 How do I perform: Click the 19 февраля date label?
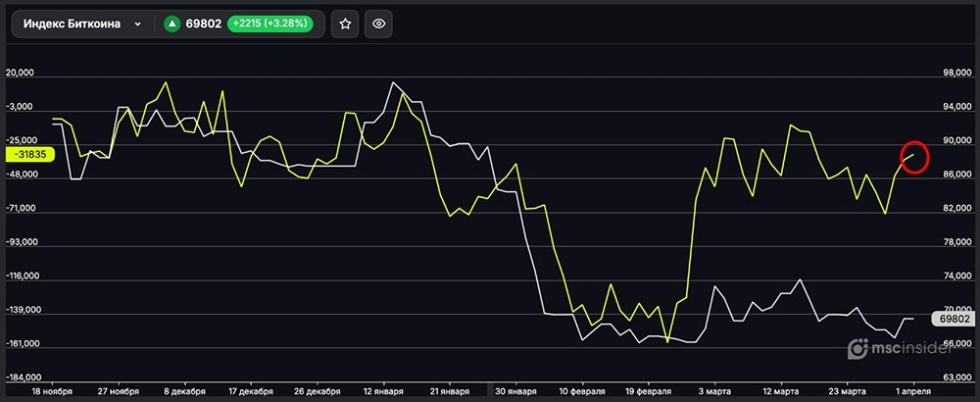[x=647, y=390]
